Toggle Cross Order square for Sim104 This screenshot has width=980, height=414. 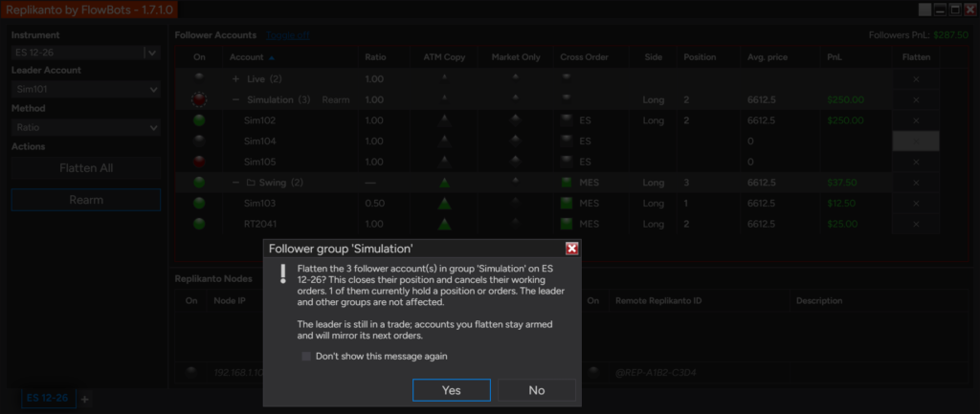pos(567,142)
